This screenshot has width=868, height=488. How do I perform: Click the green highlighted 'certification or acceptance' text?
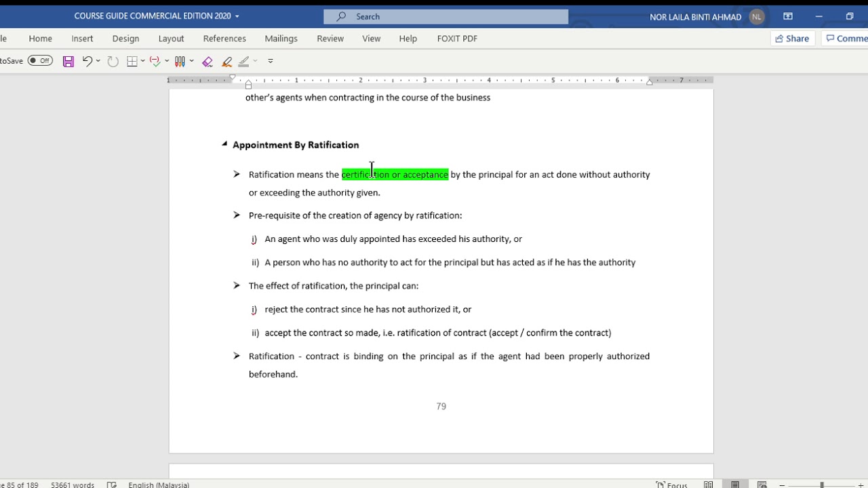tap(395, 175)
